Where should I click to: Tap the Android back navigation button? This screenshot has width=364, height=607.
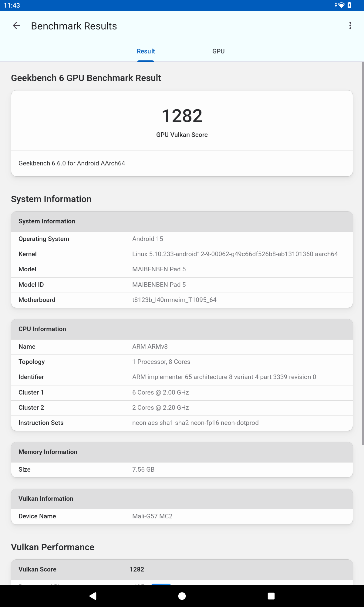point(93,596)
